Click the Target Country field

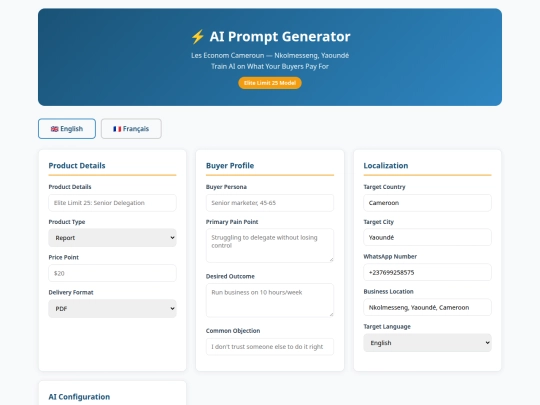coord(427,203)
